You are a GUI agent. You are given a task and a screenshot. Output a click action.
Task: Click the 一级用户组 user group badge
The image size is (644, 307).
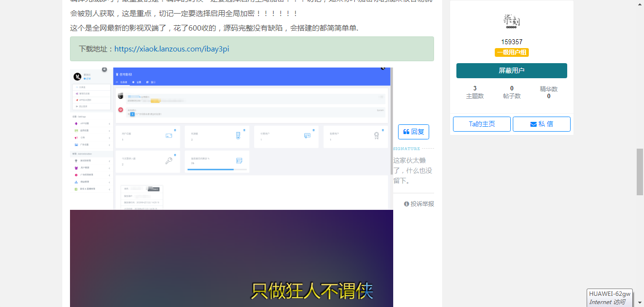pos(512,52)
